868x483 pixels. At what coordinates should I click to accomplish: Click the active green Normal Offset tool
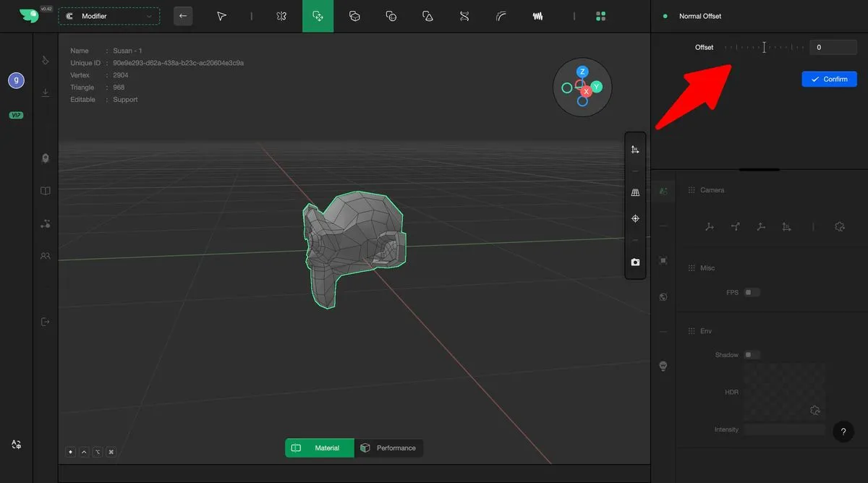coord(318,16)
